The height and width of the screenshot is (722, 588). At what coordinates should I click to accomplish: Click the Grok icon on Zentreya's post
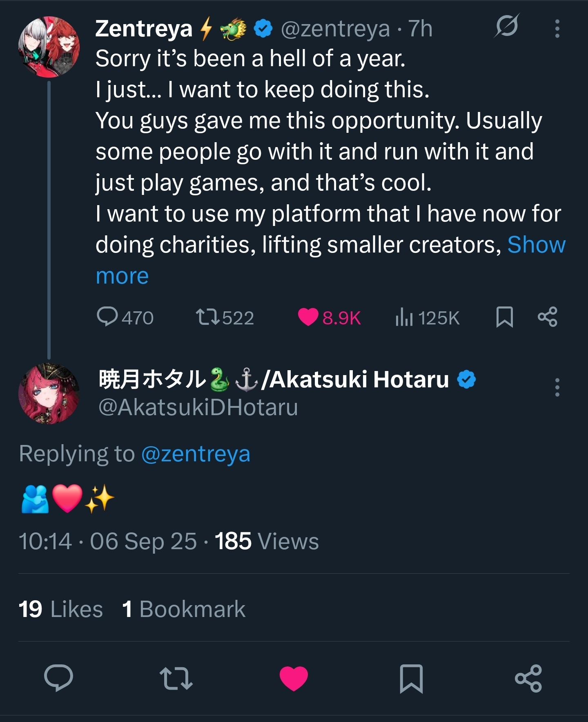[506, 27]
